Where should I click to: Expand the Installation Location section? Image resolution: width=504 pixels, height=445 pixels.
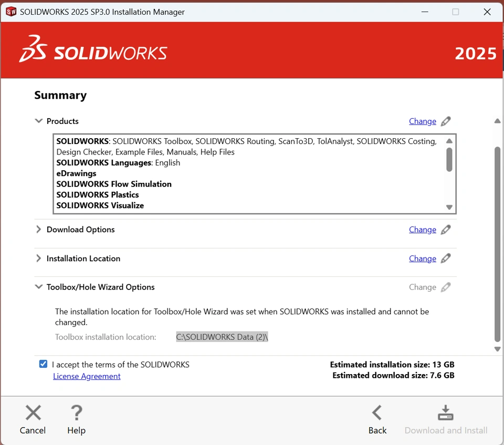(x=38, y=258)
